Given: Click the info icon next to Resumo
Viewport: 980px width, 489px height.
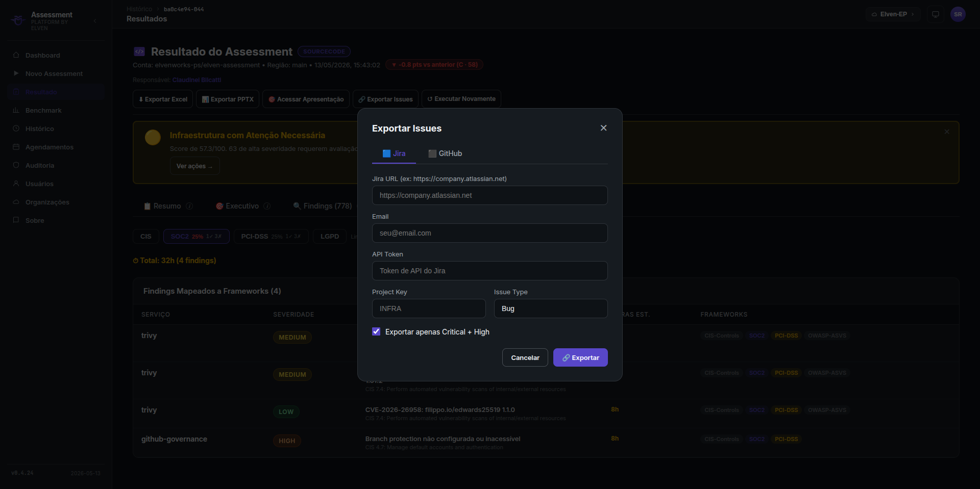Looking at the screenshot, I should [x=189, y=206].
